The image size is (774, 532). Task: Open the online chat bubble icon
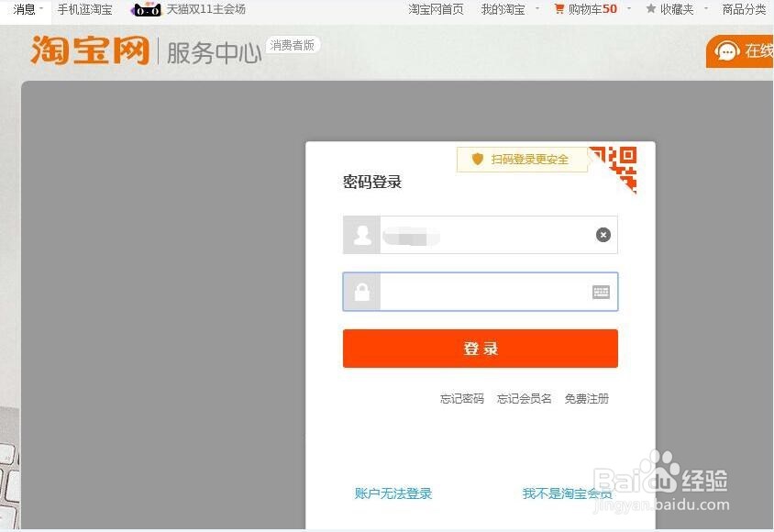click(x=727, y=50)
